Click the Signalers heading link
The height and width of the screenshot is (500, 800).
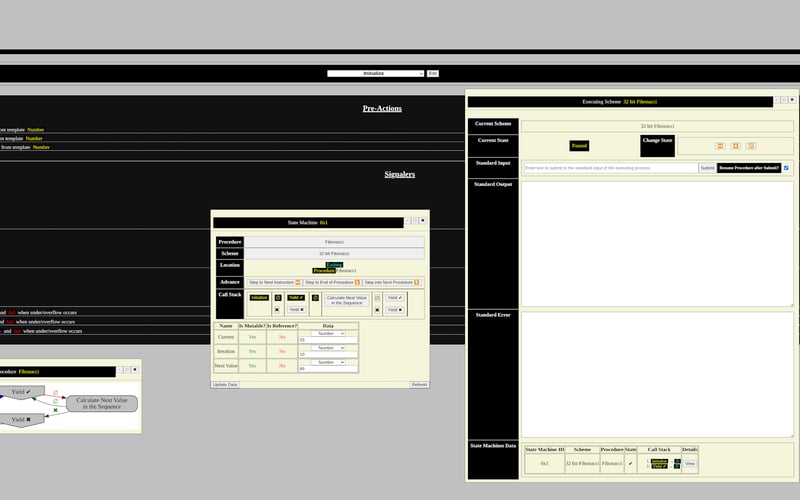tap(399, 174)
